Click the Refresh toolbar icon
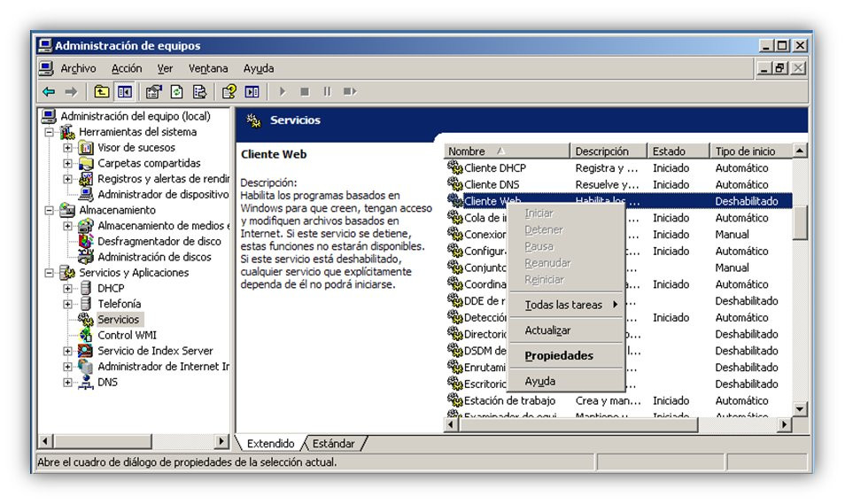The width and height of the screenshot is (845, 504). tap(177, 91)
